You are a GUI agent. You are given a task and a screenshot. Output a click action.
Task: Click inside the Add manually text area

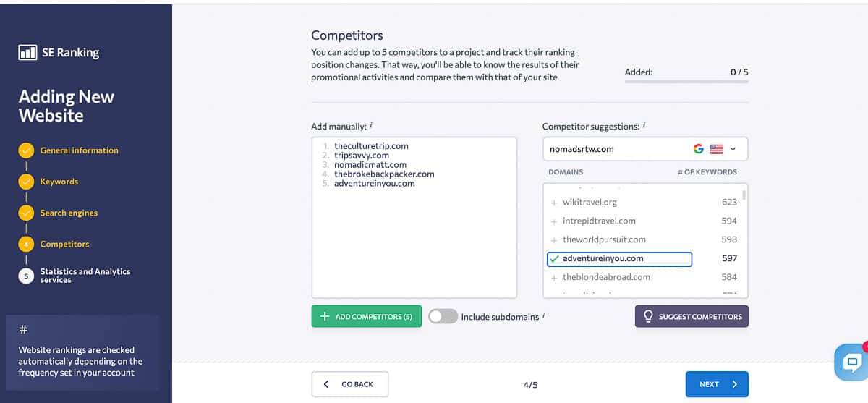(x=414, y=239)
